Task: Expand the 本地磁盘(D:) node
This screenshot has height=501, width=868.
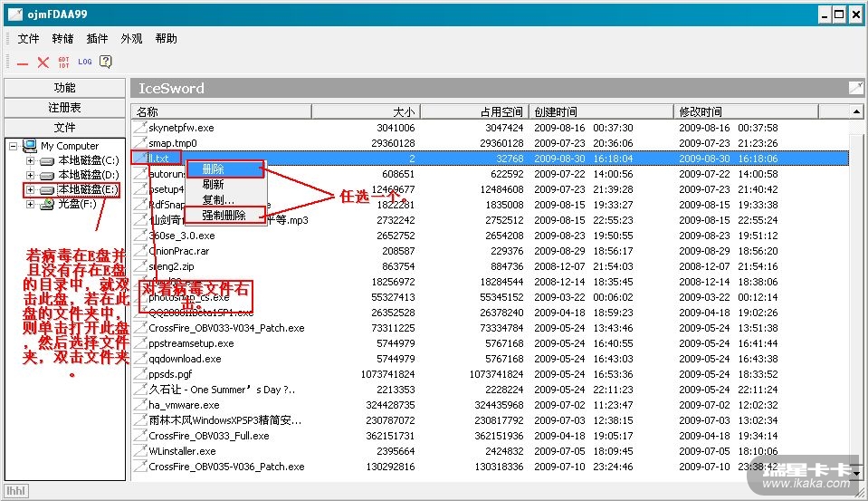Action: click(30, 175)
